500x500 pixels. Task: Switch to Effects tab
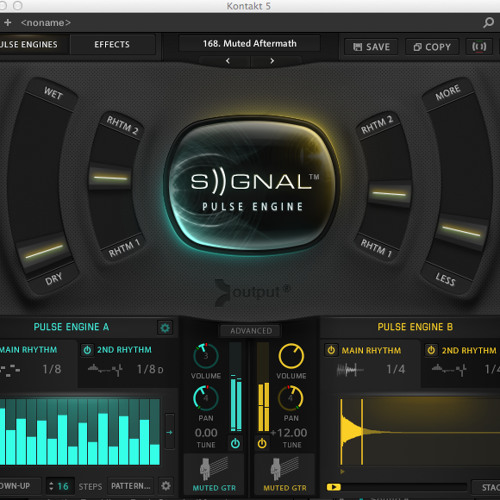(x=112, y=44)
